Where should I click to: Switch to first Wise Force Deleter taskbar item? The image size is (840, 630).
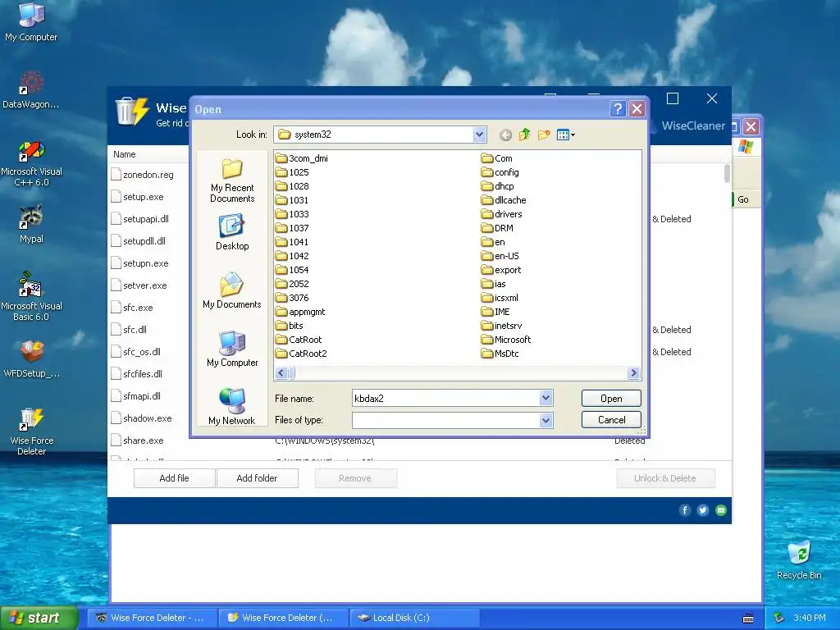pyautogui.click(x=153, y=618)
